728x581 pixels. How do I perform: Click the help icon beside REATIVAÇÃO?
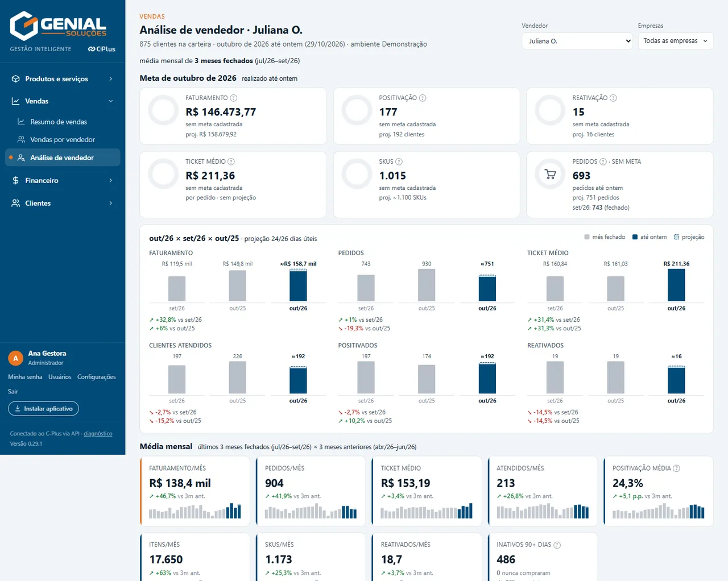point(613,98)
